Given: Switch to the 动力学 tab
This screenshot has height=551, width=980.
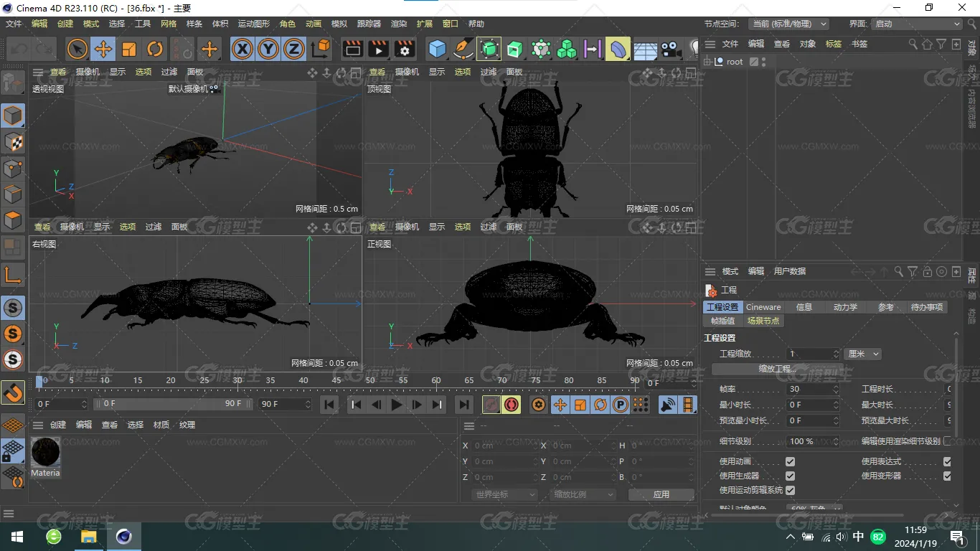Looking at the screenshot, I should 845,307.
